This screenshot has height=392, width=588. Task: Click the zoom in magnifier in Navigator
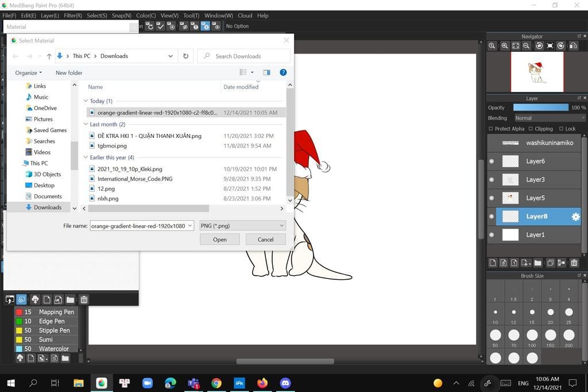coord(505,46)
